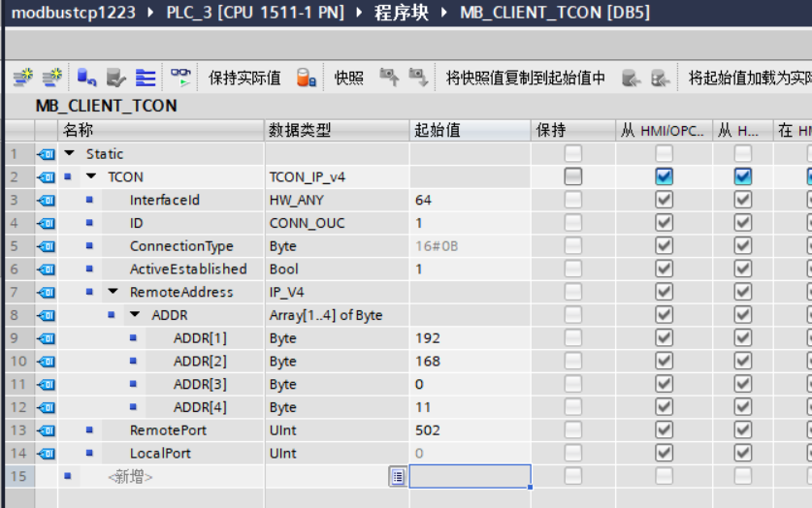
Task: Collapse the TCON structure node
Action: coord(91,176)
